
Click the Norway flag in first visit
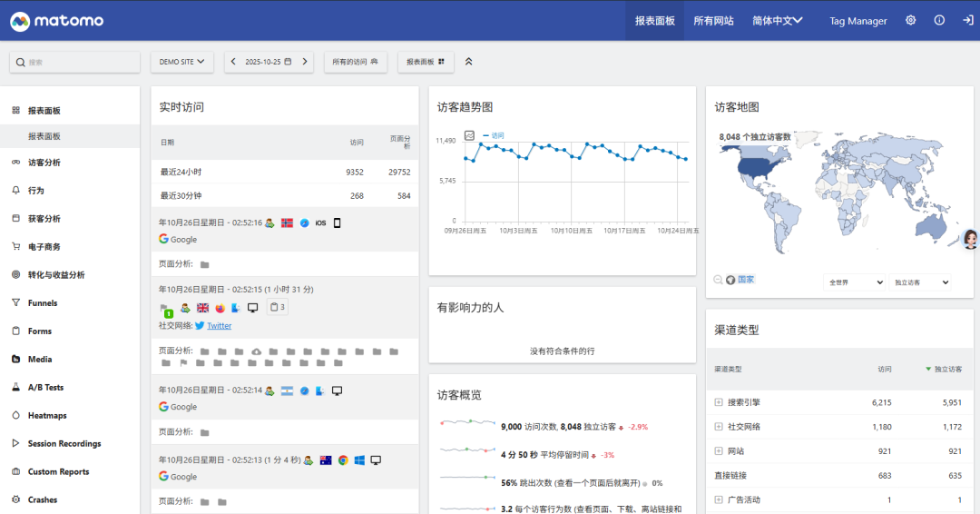pyautogui.click(x=287, y=222)
